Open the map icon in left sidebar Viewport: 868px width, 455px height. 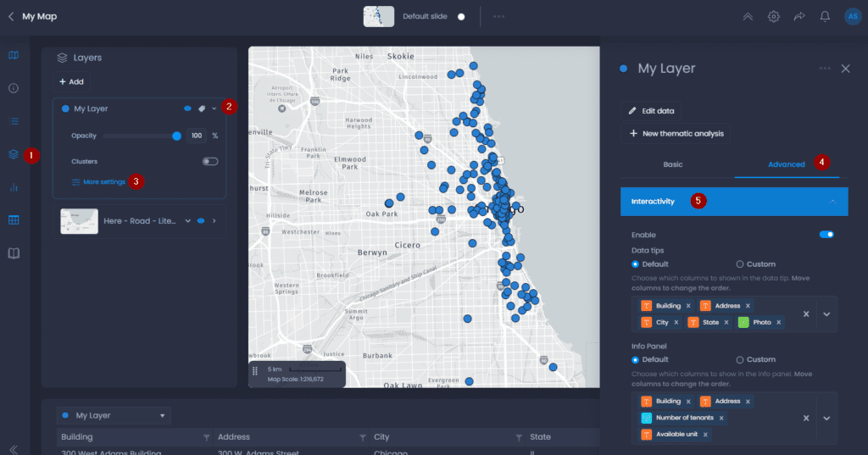[x=14, y=55]
